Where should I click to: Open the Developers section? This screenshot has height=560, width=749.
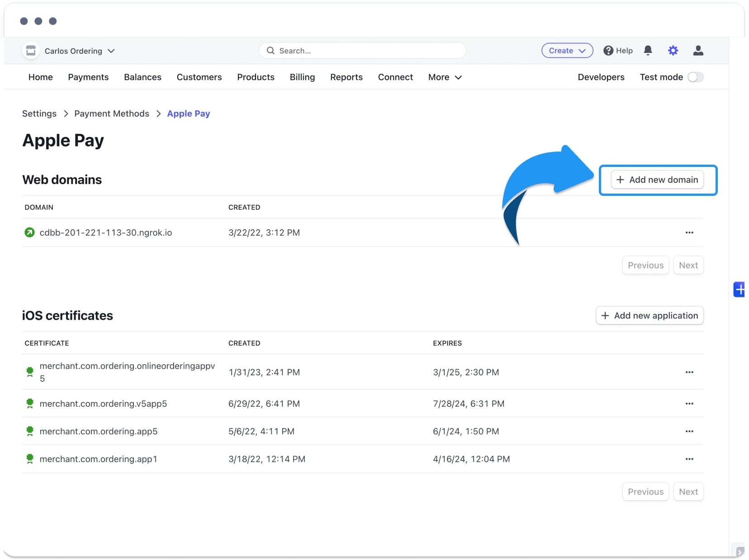point(601,77)
